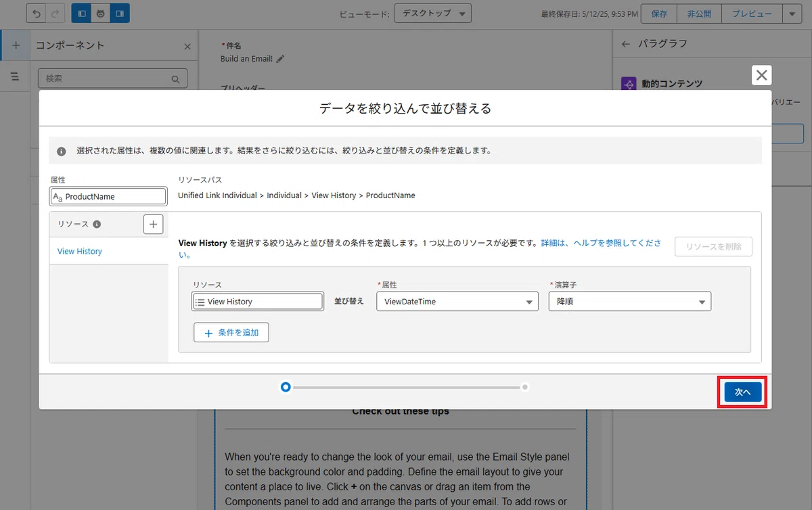The width and height of the screenshot is (812, 510).
Task: Click the プレビュー button
Action: pyautogui.click(x=751, y=14)
